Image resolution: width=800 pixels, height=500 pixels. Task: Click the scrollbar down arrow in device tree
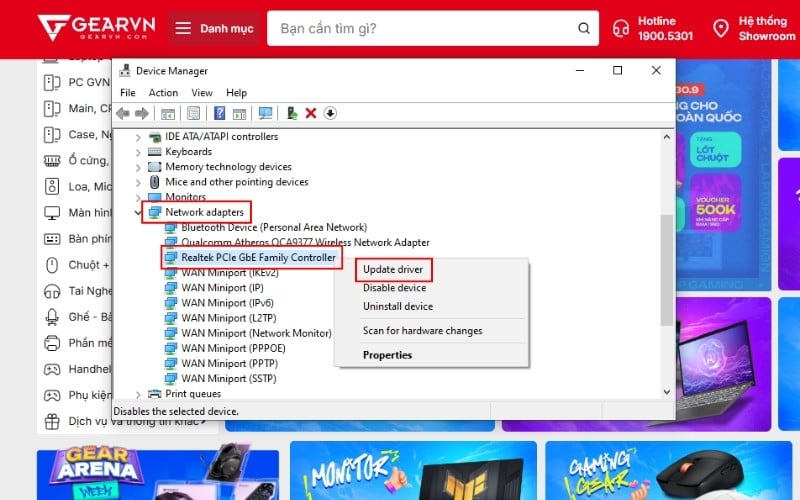coord(666,392)
